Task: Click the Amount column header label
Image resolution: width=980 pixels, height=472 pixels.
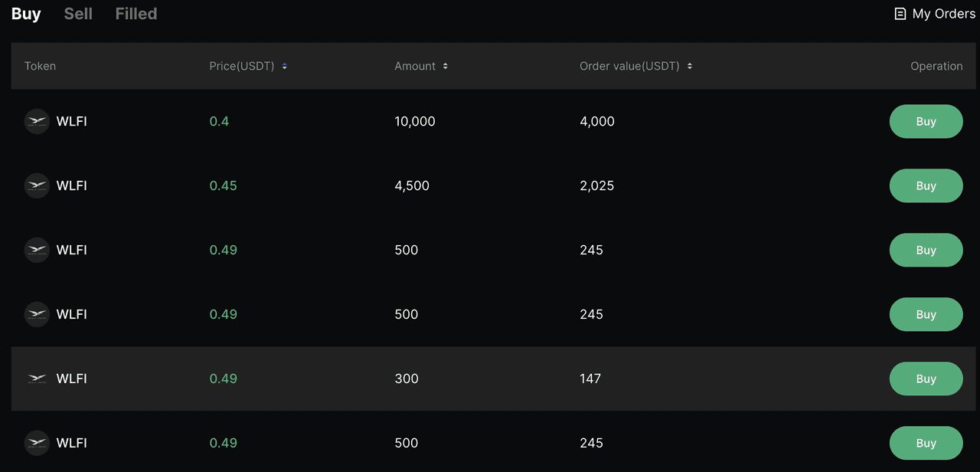Action: (x=415, y=67)
